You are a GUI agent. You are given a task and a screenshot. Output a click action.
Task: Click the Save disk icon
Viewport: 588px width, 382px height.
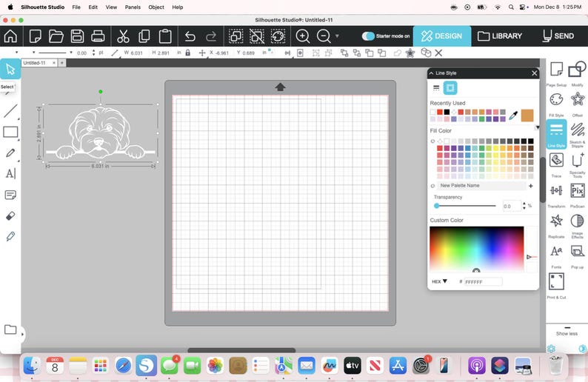(x=77, y=36)
